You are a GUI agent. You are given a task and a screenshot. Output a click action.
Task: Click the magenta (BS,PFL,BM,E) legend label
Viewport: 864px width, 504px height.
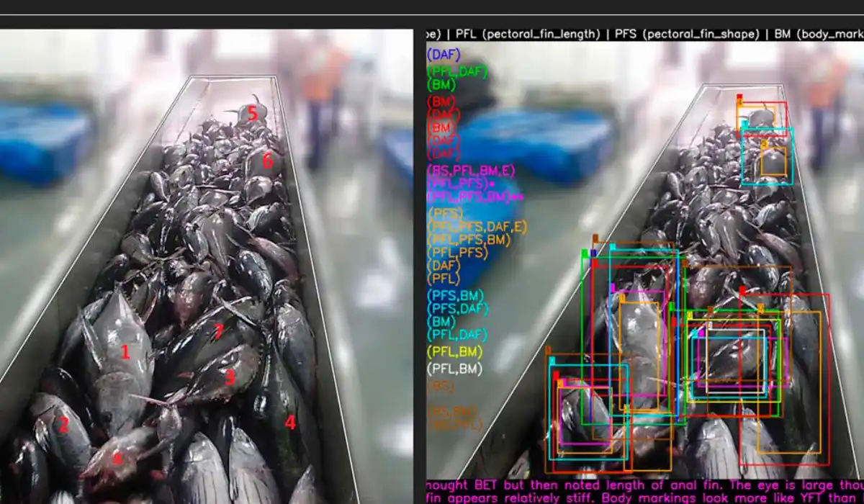pos(470,170)
